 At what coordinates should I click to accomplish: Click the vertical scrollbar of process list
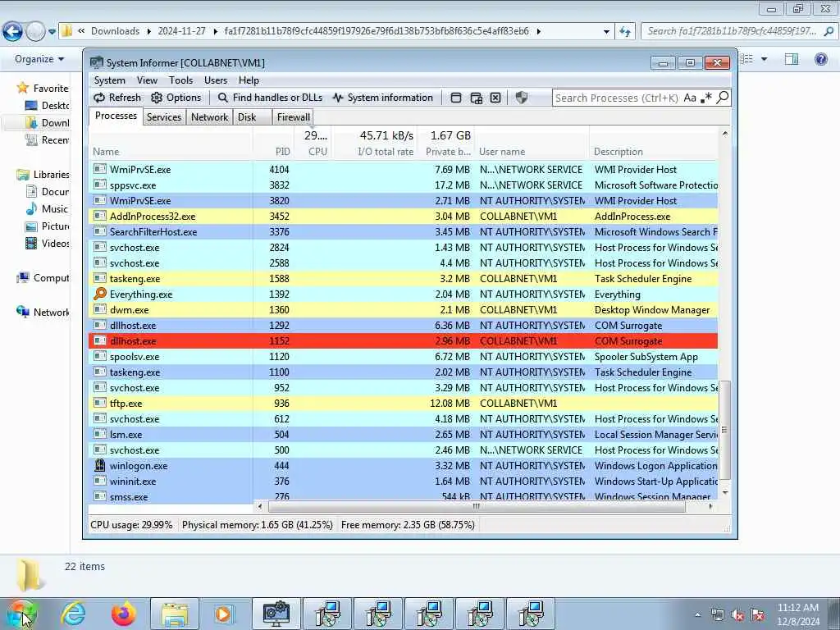(725, 430)
